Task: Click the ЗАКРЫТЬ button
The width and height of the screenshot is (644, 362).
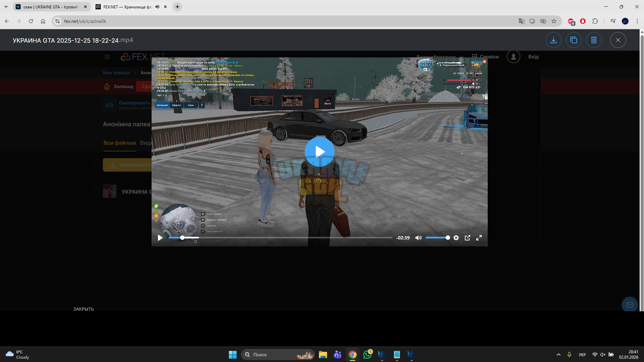Action: tap(84, 309)
